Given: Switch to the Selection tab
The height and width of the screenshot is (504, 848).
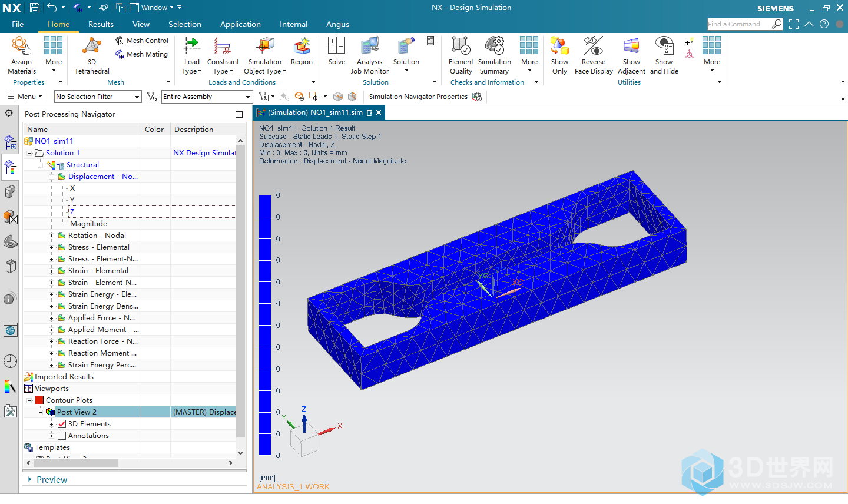Looking at the screenshot, I should point(185,24).
